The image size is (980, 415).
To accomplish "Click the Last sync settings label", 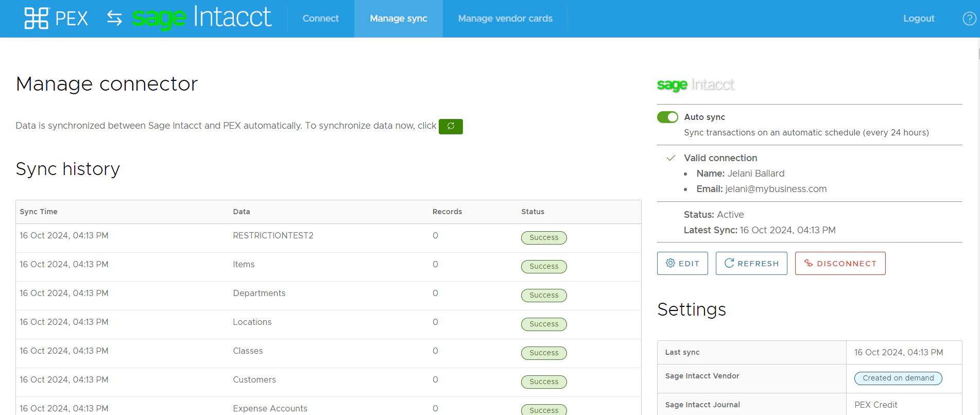I will 682,352.
